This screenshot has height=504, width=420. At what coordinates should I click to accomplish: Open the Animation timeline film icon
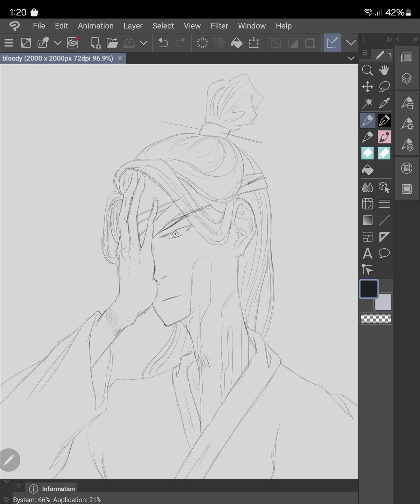(x=407, y=189)
